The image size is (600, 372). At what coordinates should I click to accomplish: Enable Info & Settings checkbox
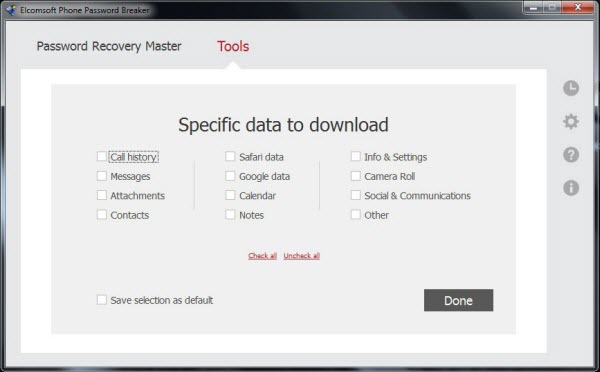355,156
